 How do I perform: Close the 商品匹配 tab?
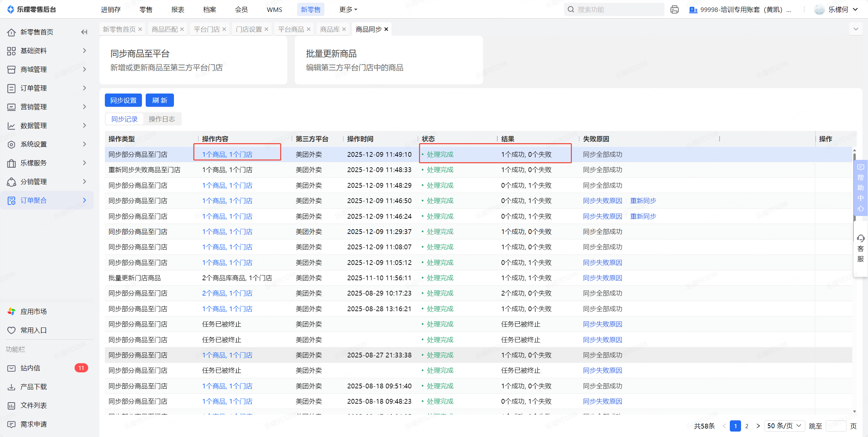point(182,29)
